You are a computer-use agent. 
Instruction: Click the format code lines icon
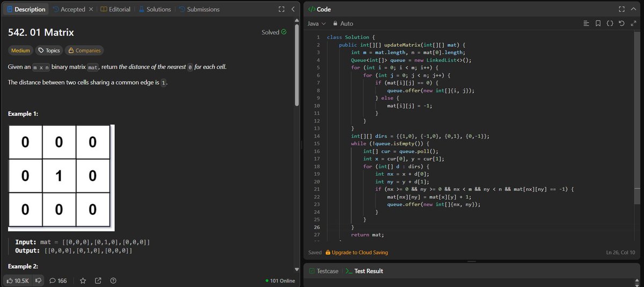[x=586, y=24]
